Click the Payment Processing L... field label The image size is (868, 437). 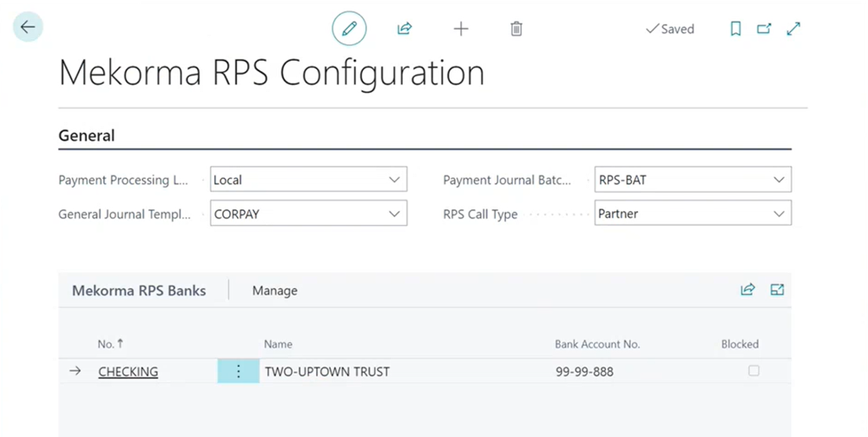[123, 180]
